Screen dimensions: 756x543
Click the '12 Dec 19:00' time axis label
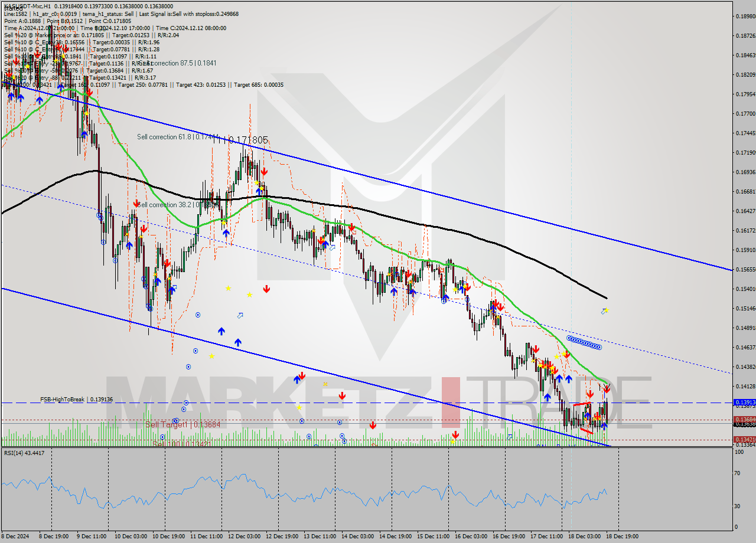(x=282, y=536)
